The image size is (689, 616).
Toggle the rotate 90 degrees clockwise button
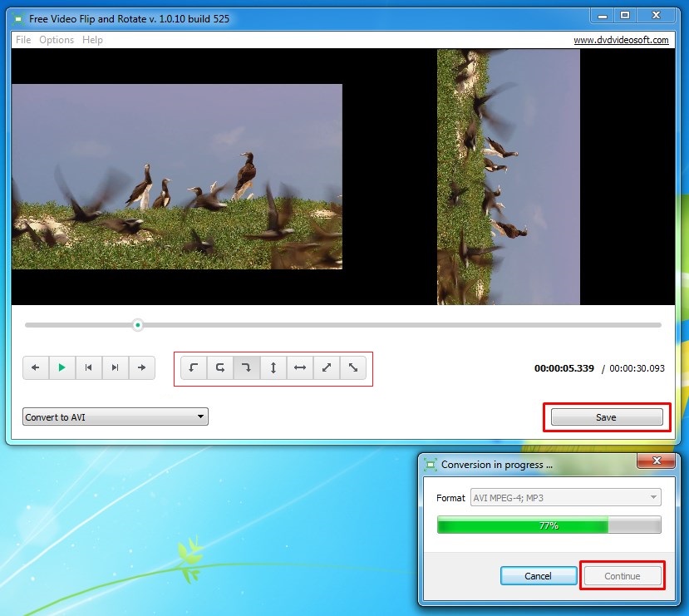tap(247, 367)
